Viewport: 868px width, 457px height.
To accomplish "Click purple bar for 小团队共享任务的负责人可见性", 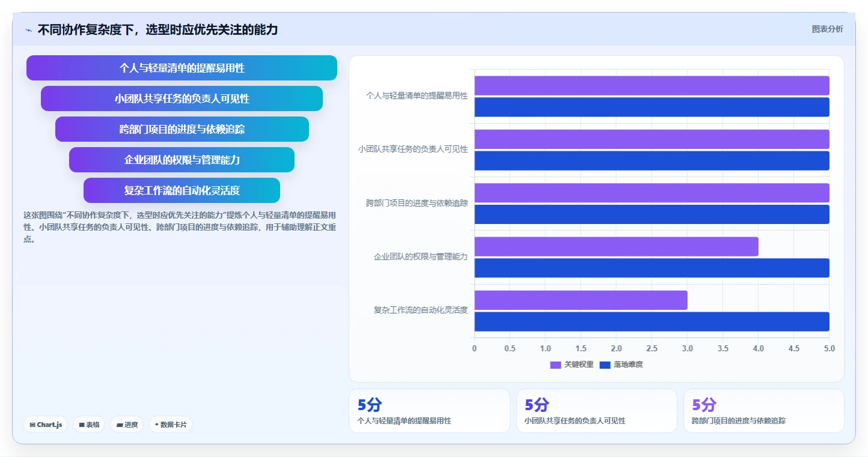I will pos(652,139).
